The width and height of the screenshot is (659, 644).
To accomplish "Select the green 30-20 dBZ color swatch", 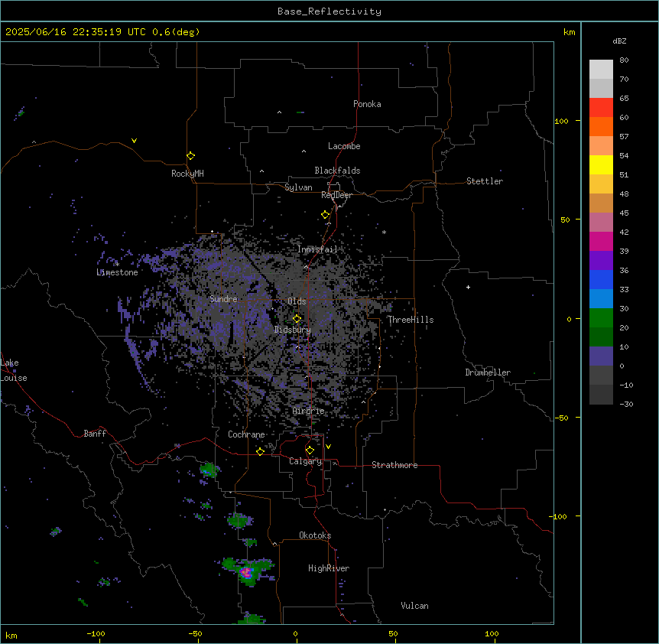I will (x=601, y=318).
